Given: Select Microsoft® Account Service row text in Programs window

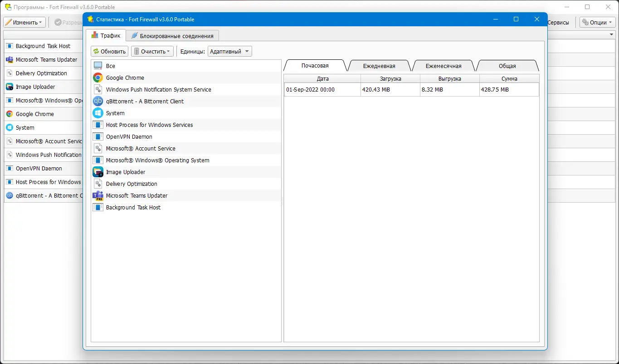Looking at the screenshot, I should [x=49, y=141].
